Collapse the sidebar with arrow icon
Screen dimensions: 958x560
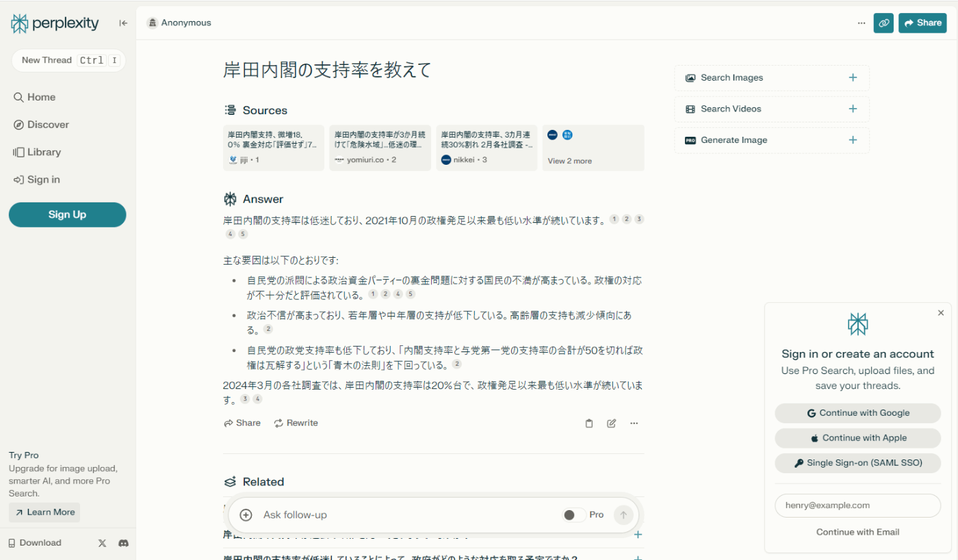click(x=123, y=23)
